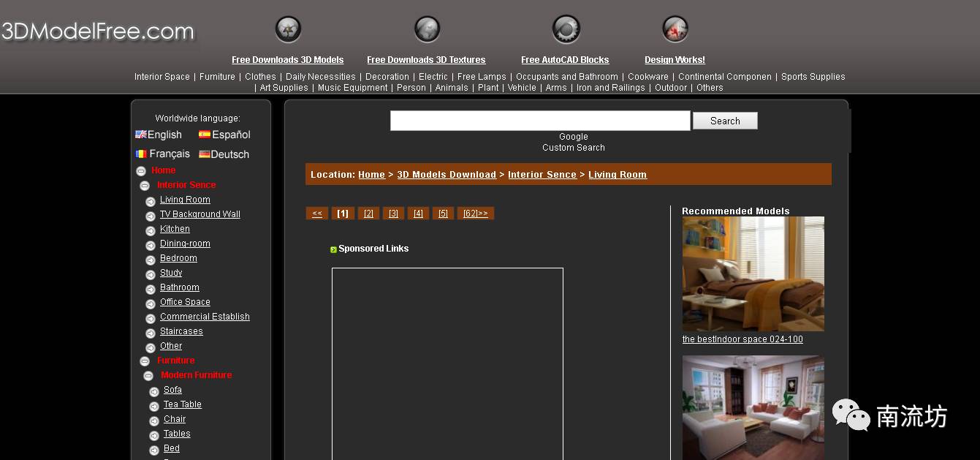Image resolution: width=980 pixels, height=460 pixels.
Task: Click the arrow bullet next to Sofa
Action: [x=154, y=391]
